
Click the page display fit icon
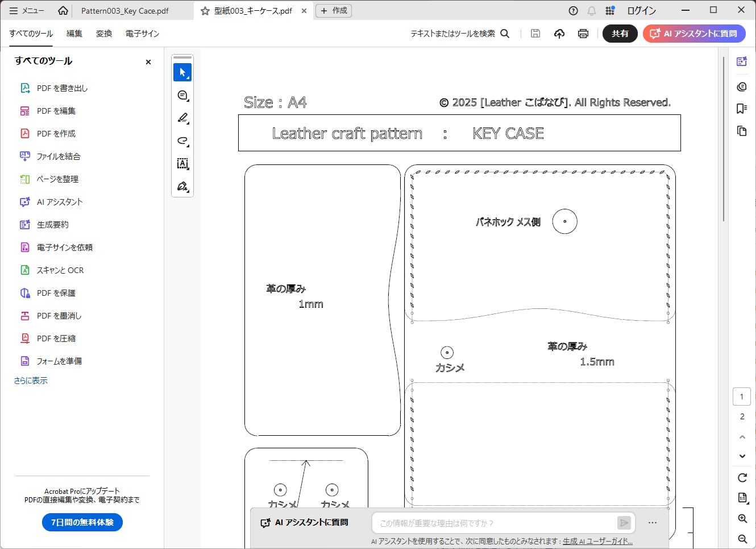(x=742, y=498)
